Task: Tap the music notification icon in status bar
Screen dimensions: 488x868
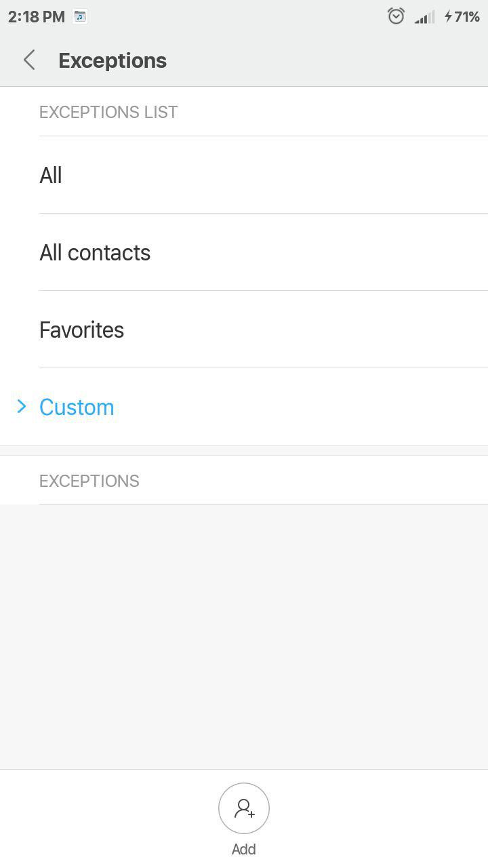Action: point(80,17)
